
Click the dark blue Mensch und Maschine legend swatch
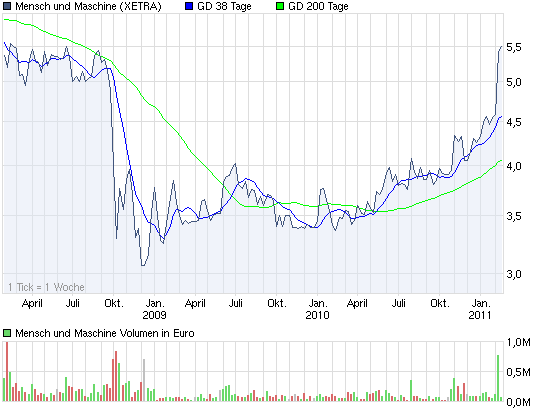pos(7,6)
